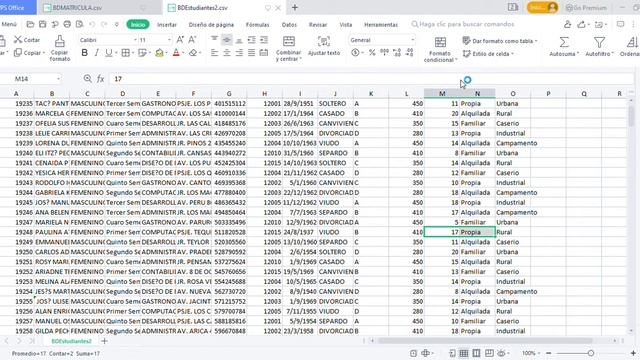The width and height of the screenshot is (640, 360).
Task: Switch to Datos tab
Action: [289, 24]
